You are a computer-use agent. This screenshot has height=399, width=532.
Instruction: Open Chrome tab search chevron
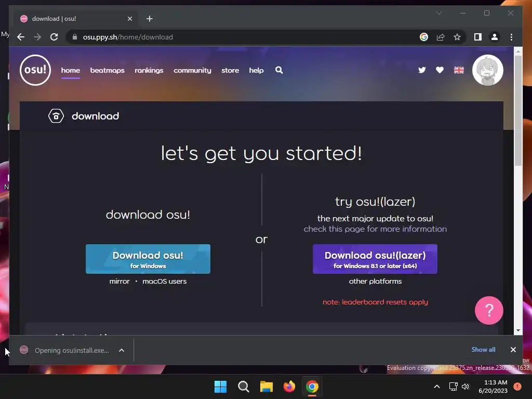point(438,13)
